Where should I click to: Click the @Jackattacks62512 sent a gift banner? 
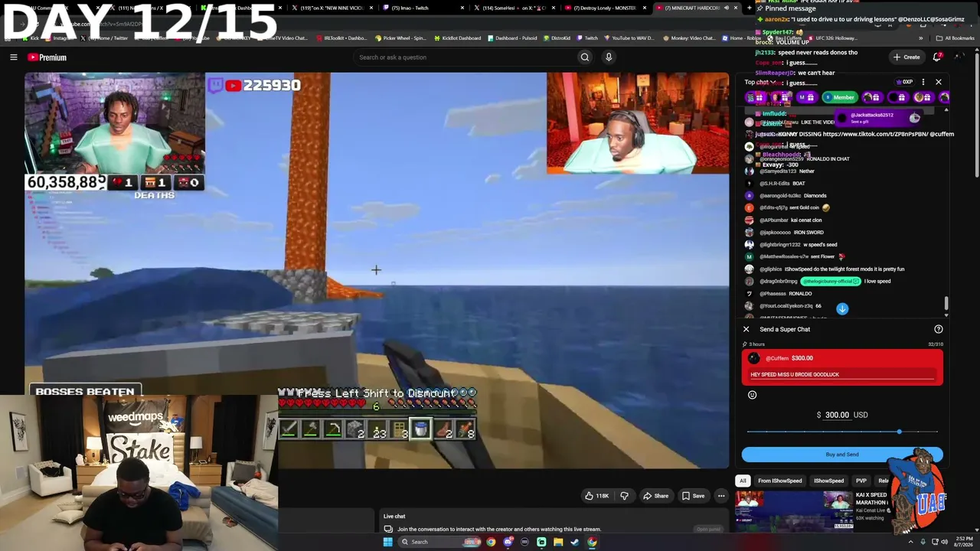878,118
